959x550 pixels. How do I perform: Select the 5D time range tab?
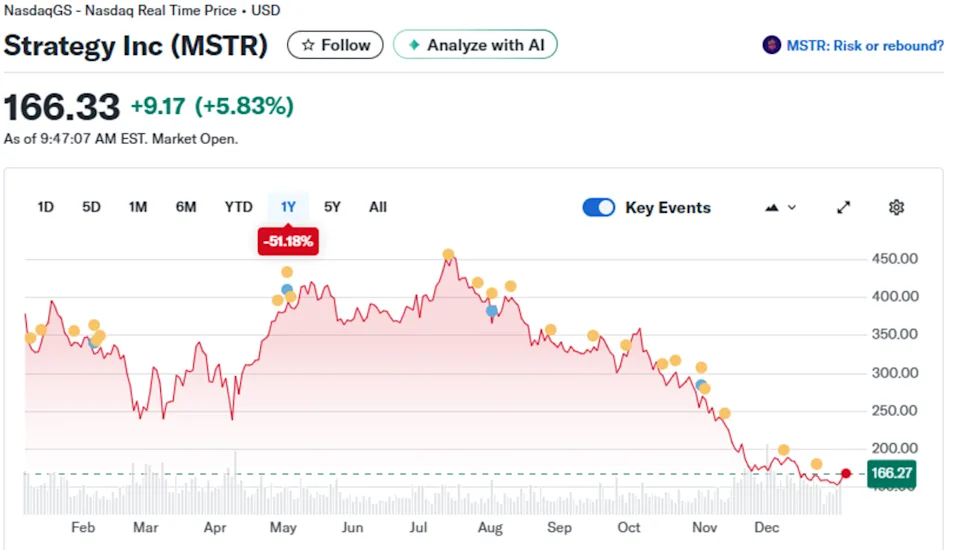coord(91,207)
